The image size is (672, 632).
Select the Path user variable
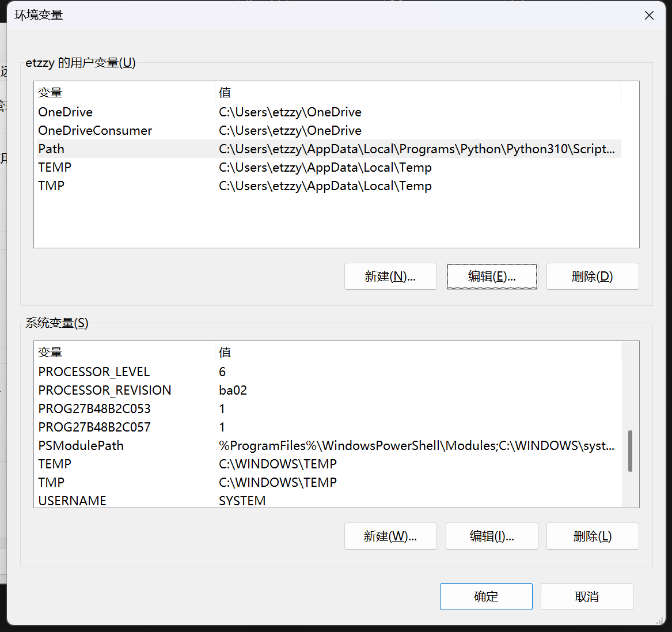(329, 149)
